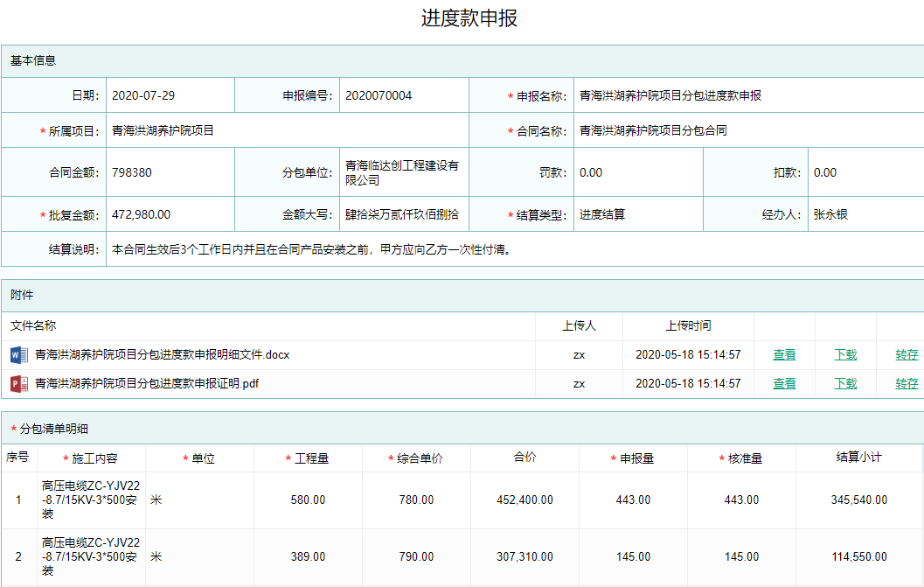924x587 pixels.
Task: Click the 结算说明 text field
Action: pyautogui.click(x=514, y=249)
